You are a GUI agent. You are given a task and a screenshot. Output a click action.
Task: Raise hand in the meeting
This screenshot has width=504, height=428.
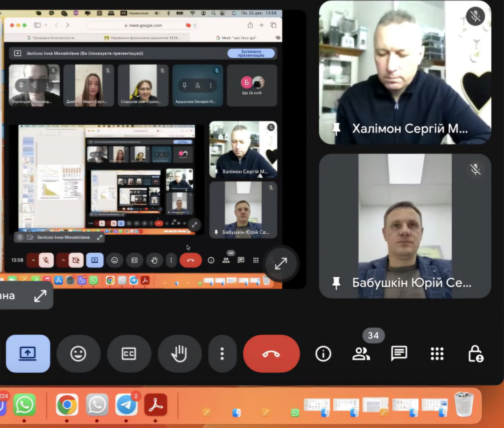179,354
